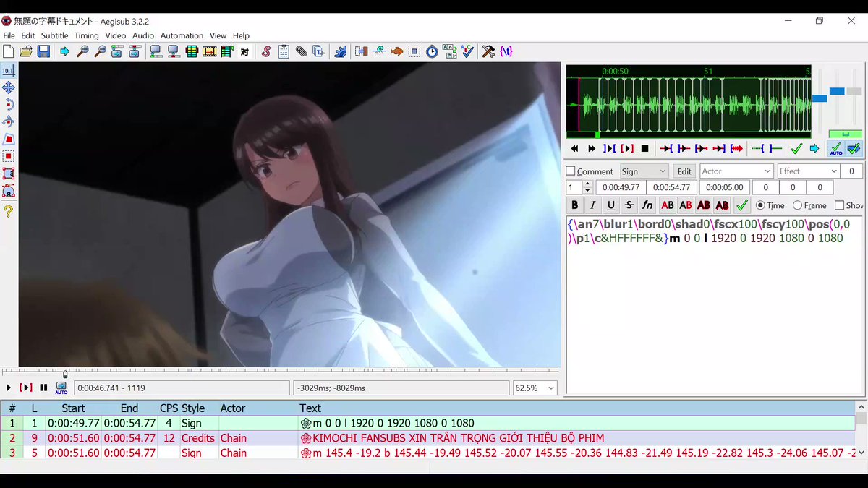The image size is (868, 488).
Task: Select the Time radio button
Action: (x=760, y=205)
